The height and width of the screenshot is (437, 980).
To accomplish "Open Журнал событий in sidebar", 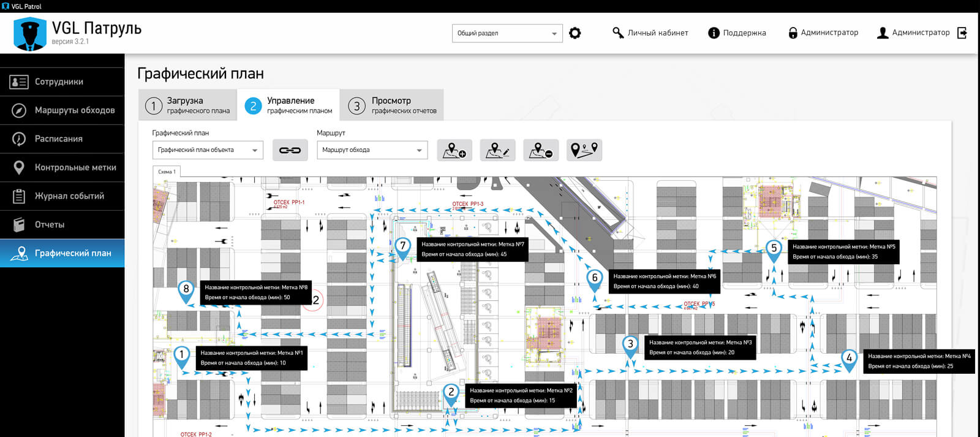I will coord(62,196).
